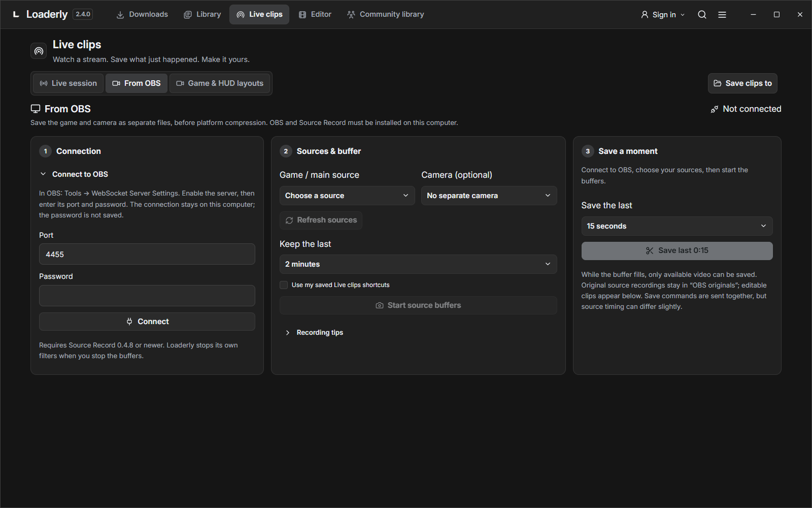Open the Editor tab
The image size is (812, 508).
pyautogui.click(x=315, y=14)
